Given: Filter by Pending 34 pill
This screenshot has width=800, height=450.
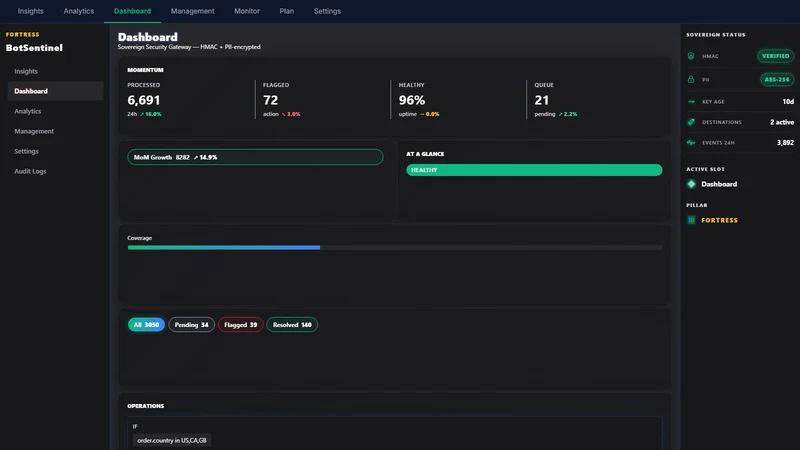Looking at the screenshot, I should 192,325.
